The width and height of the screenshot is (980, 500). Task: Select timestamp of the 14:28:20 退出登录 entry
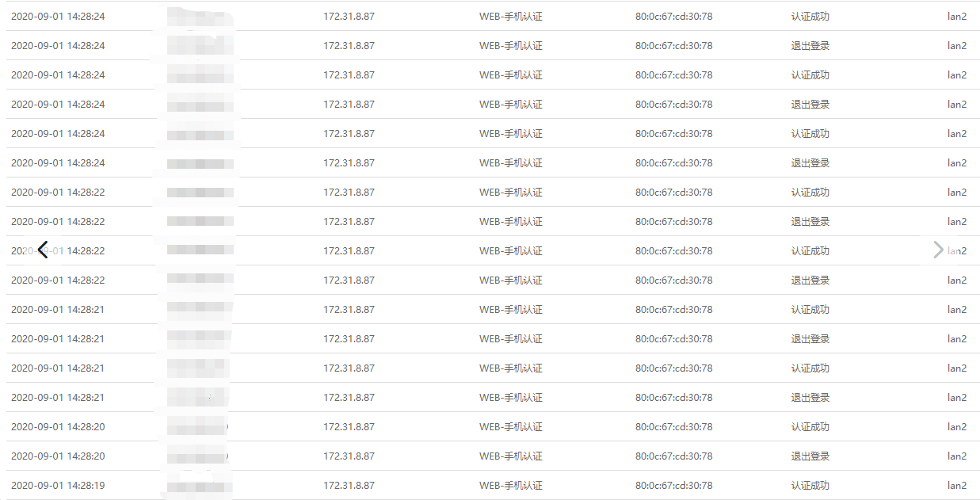pyautogui.click(x=58, y=456)
